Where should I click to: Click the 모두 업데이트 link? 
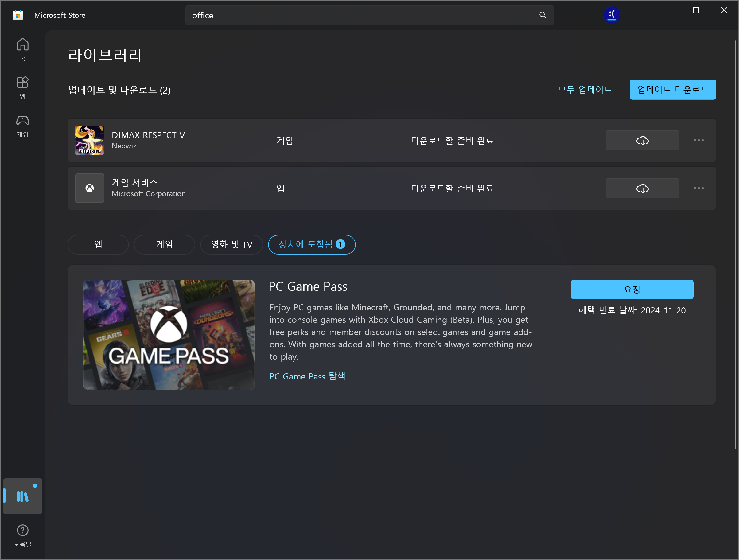[x=585, y=90]
